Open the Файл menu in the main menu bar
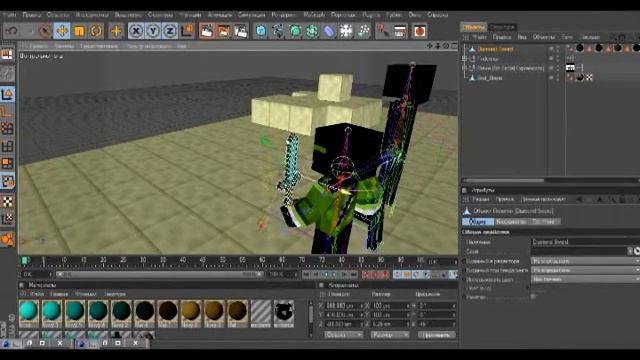 click(x=9, y=15)
